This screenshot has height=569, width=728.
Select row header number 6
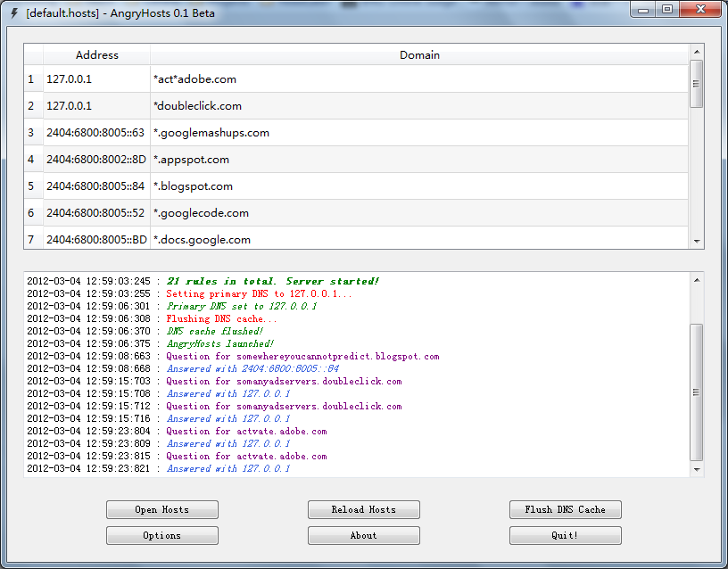[31, 213]
